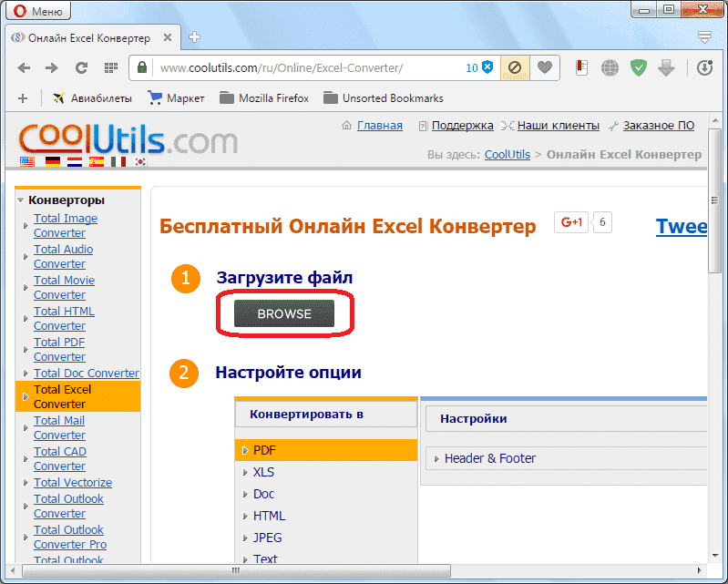Select highlighted Total Excel Converter item
The height and width of the screenshot is (584, 728).
click(78, 397)
